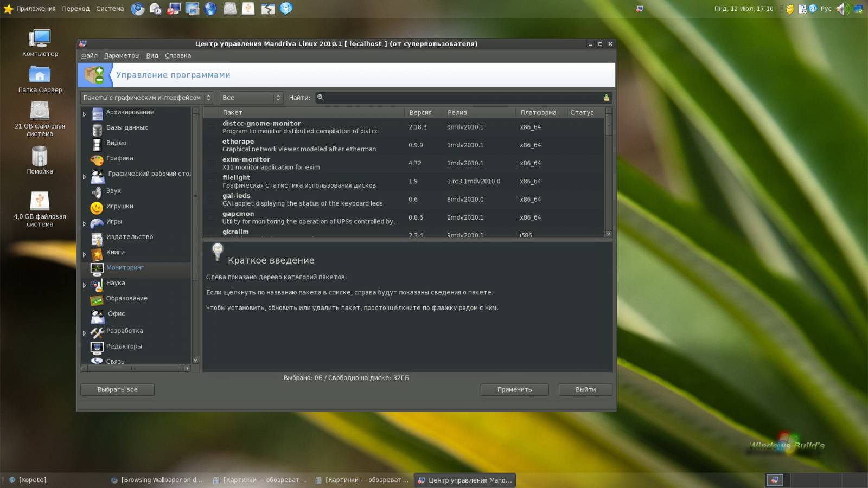
Task: Select the Звук speaker icon in tree
Action: coord(97,192)
